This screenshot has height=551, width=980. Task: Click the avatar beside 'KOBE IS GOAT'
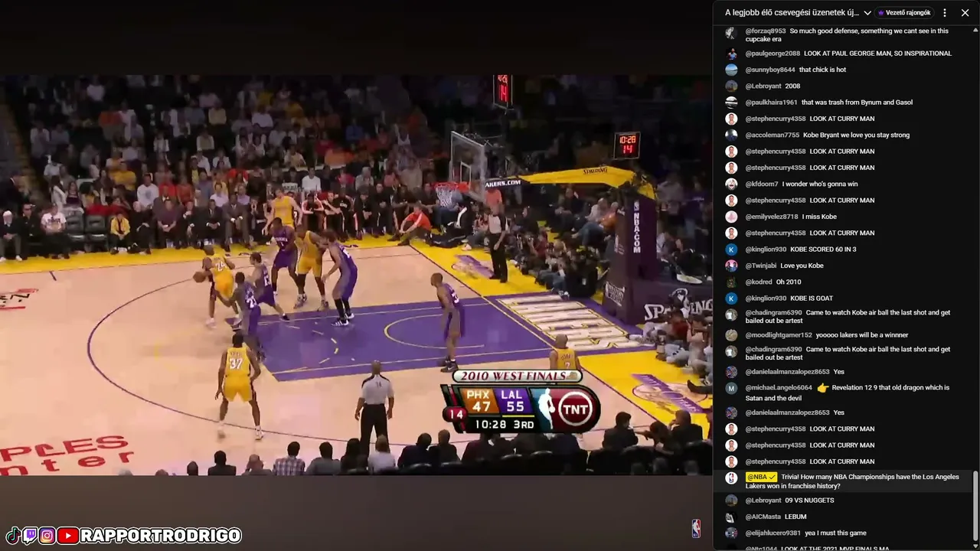(x=731, y=298)
